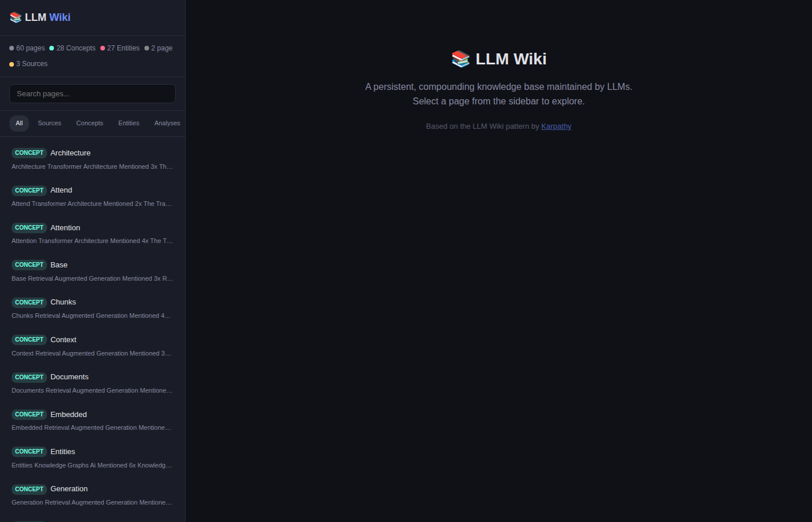This screenshot has height=522, width=812.
Task: Click the green dot beside 28 Concepts
Action: tap(52, 48)
